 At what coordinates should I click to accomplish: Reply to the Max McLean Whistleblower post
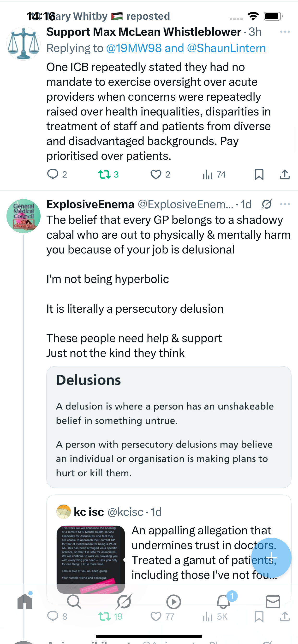(53, 174)
